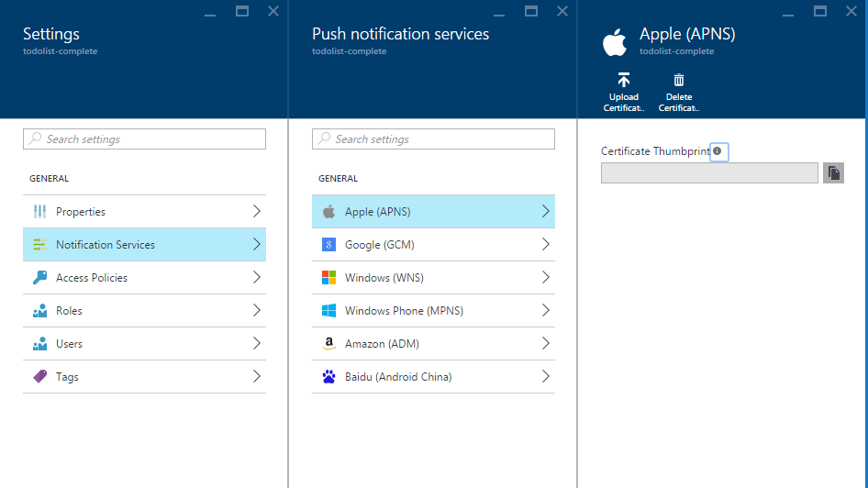
Task: Select Notification Services entry
Action: point(144,245)
